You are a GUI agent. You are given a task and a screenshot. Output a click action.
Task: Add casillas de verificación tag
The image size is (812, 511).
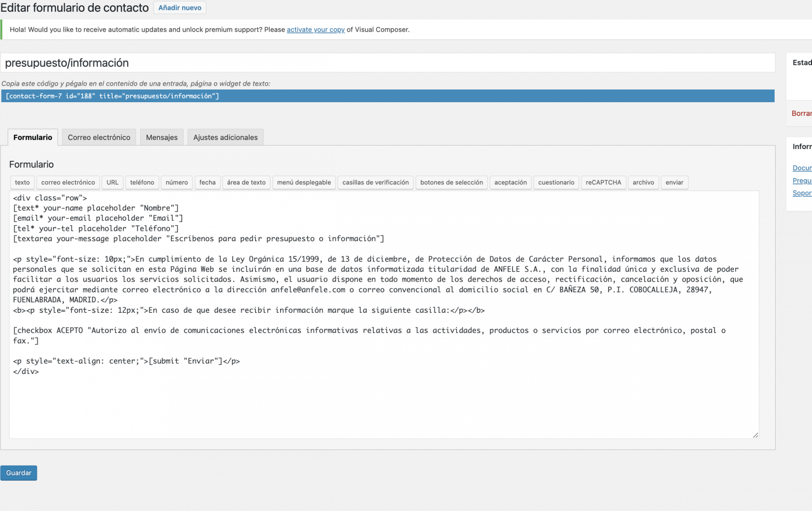point(375,182)
